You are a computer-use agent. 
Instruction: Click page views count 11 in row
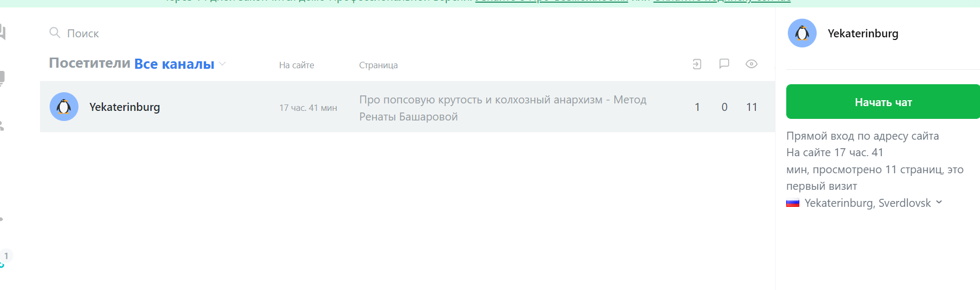752,107
